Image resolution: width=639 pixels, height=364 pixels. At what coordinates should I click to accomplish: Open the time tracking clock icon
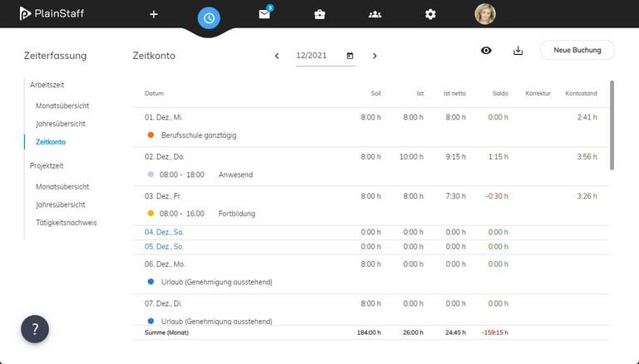[209, 17]
